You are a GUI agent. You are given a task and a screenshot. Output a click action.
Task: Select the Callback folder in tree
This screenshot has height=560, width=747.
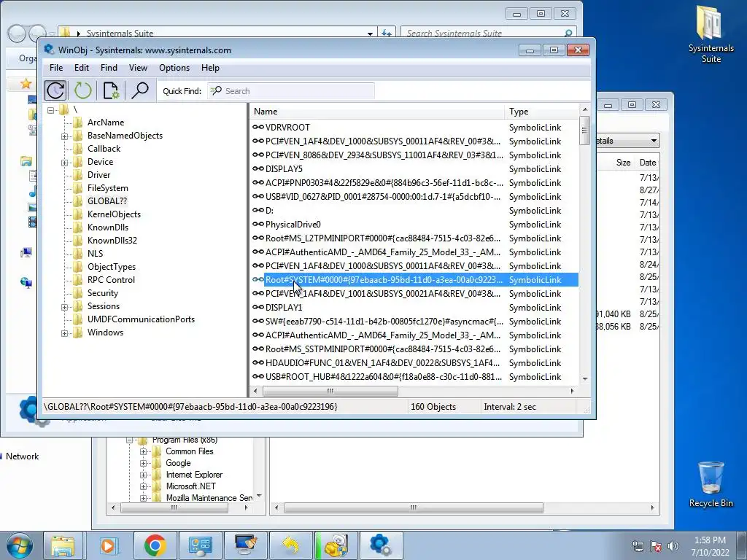(x=104, y=149)
